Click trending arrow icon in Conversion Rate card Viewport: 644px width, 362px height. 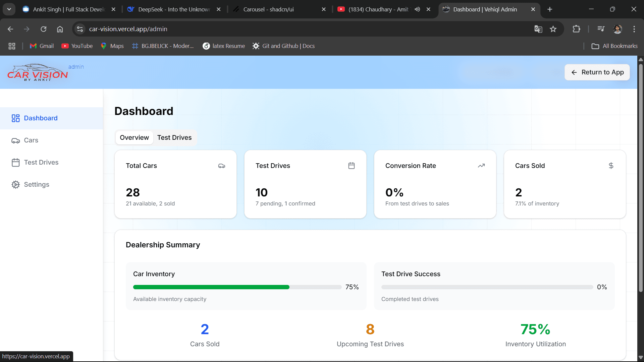481,166
